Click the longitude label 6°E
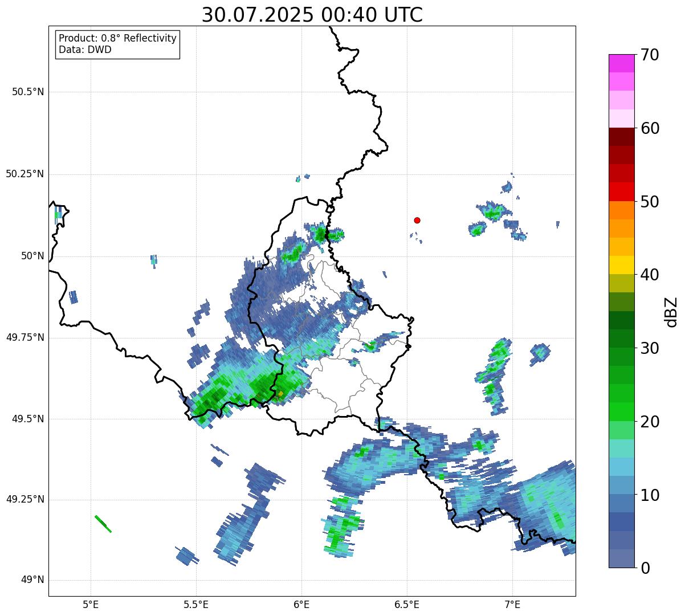This screenshot has height=616, width=685. [301, 604]
